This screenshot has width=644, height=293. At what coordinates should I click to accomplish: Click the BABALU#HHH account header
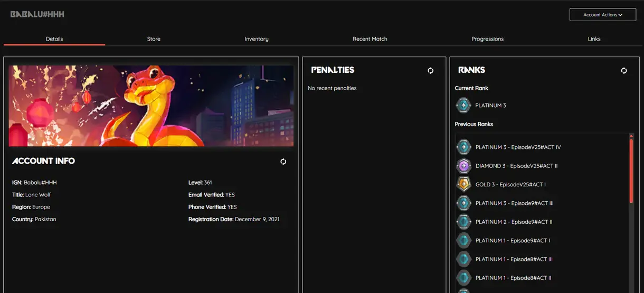click(37, 14)
